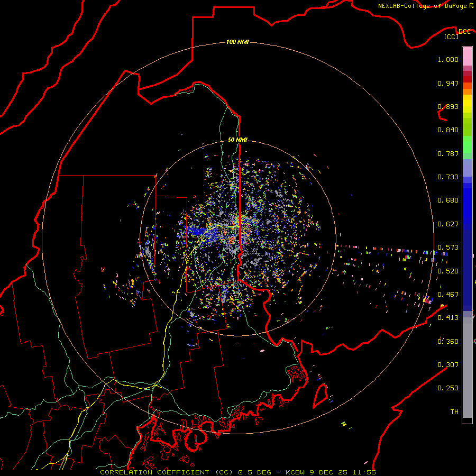Click the pink top segment of the color bar
This screenshot has height=476, width=476.
[467, 56]
